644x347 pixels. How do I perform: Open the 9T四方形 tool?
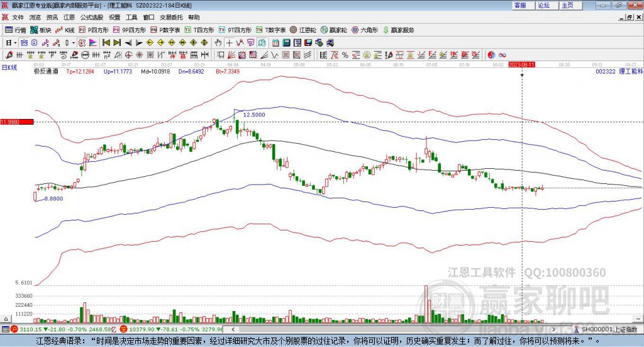[x=235, y=30]
